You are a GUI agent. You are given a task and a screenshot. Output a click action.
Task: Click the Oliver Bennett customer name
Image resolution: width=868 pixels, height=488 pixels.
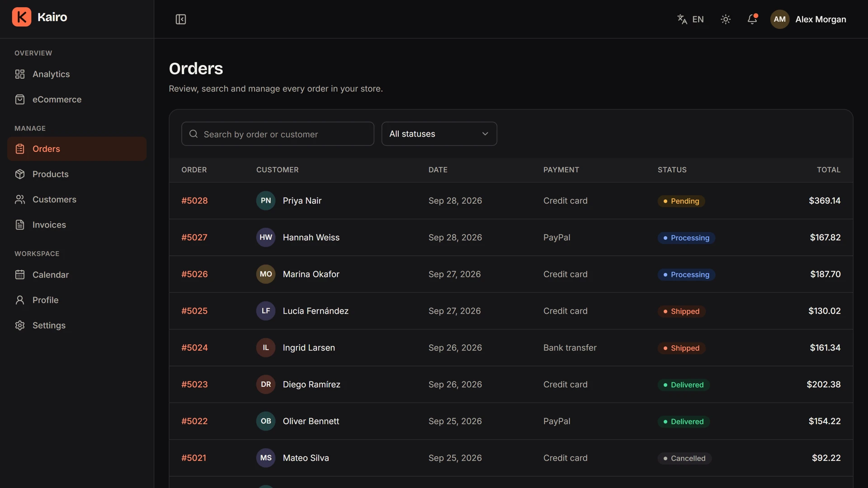(311, 421)
